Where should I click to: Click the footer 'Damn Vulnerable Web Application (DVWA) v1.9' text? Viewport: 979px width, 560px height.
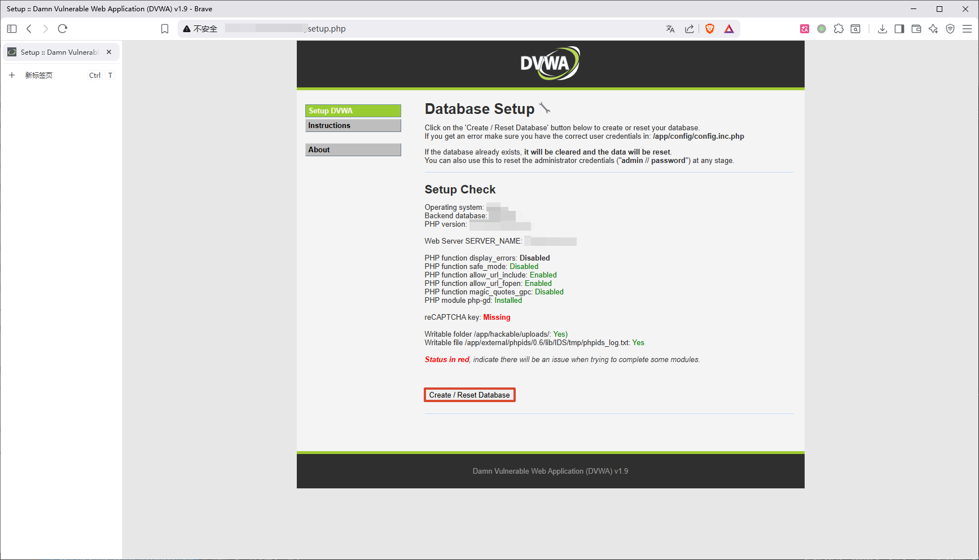[x=550, y=471]
